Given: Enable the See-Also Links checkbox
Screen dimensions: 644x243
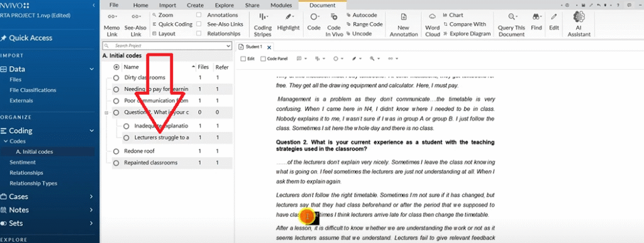Looking at the screenshot, I should [x=199, y=24].
